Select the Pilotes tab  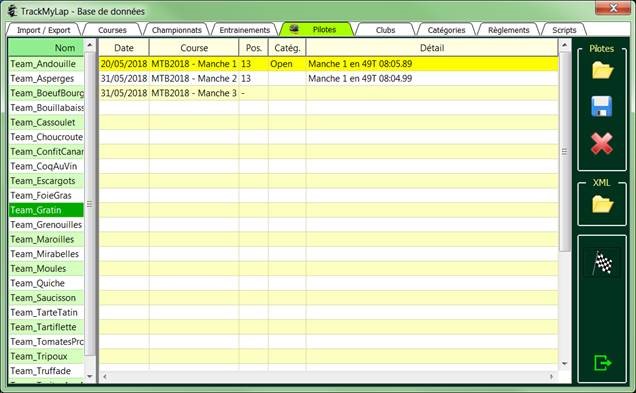click(x=316, y=29)
